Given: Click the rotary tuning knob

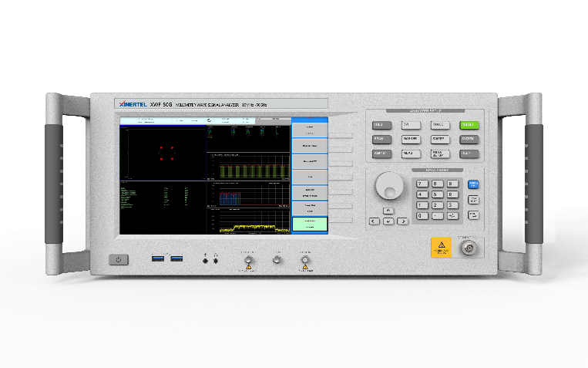Looking at the screenshot, I should (x=389, y=187).
